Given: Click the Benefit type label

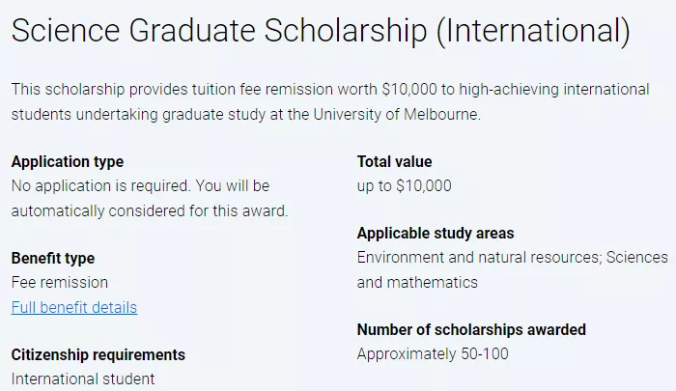Looking at the screenshot, I should [53, 258].
